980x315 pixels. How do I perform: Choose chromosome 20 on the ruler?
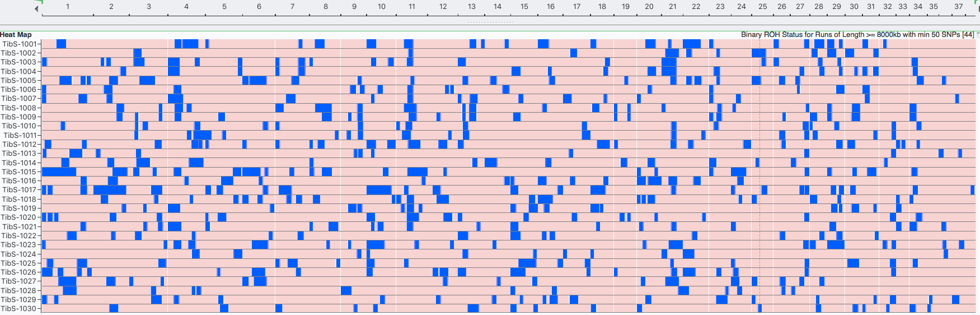(649, 7)
